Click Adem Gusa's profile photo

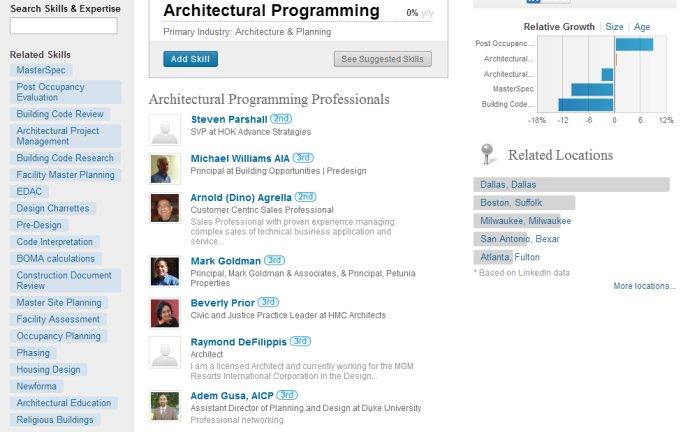coord(164,405)
